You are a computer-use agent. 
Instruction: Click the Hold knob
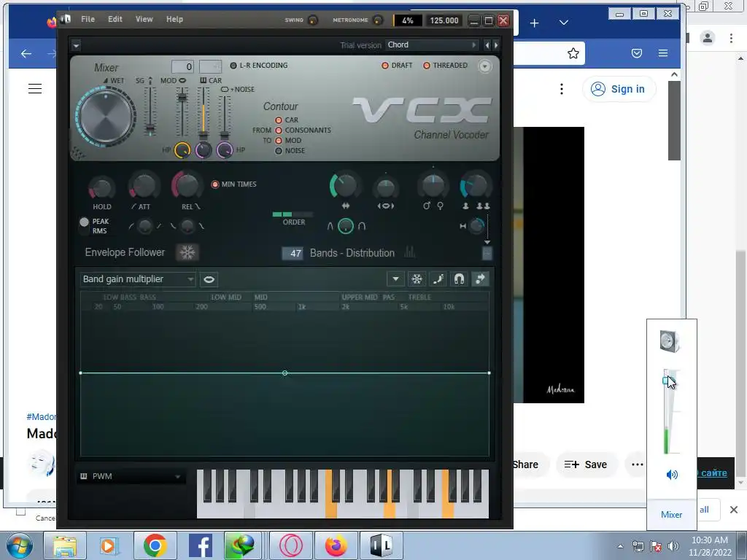click(101, 187)
